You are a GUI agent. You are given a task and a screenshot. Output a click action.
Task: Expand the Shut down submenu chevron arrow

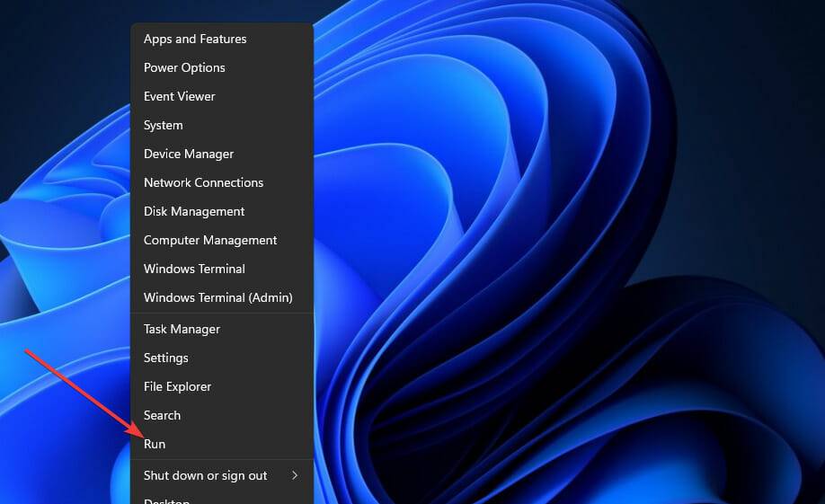(295, 475)
